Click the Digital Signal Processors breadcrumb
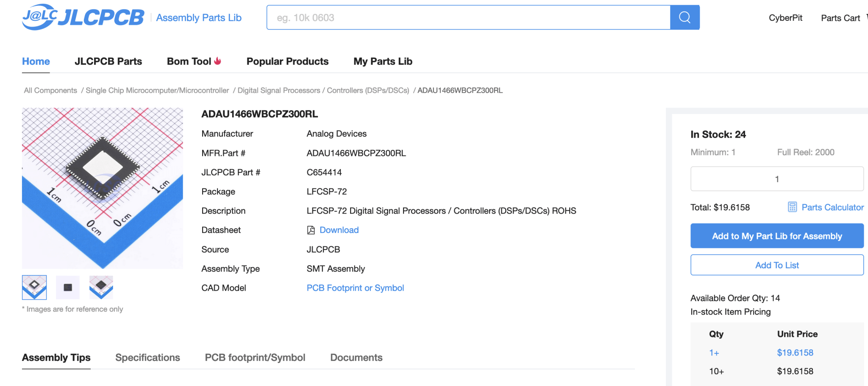 (323, 90)
